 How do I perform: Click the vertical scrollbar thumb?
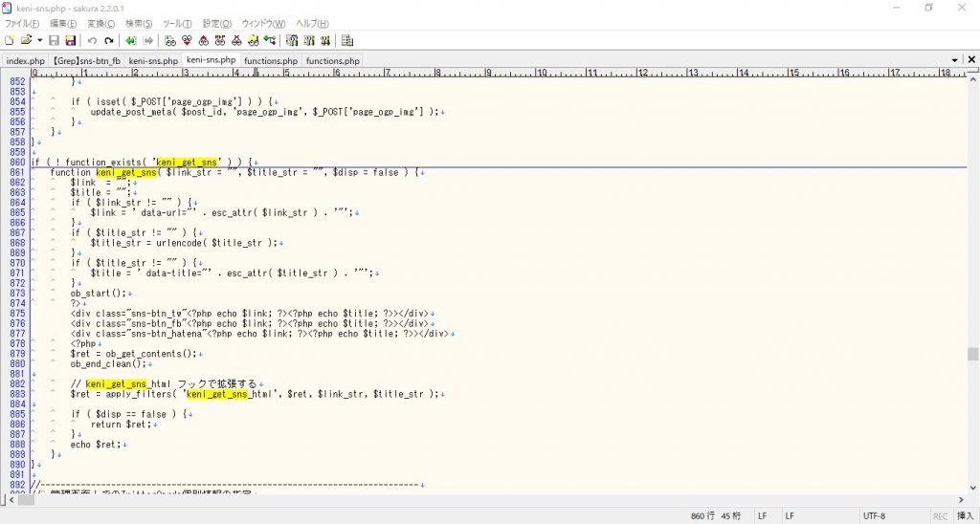click(972, 354)
